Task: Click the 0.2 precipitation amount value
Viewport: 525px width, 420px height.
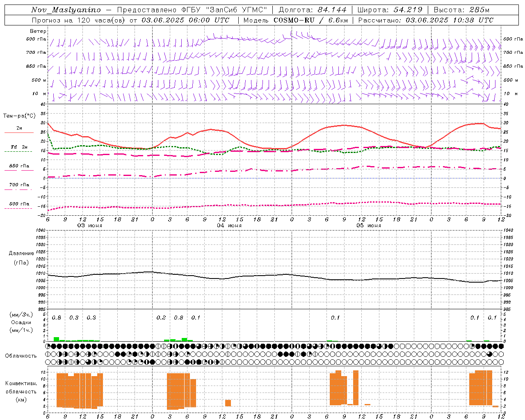Action: [x=161, y=317]
